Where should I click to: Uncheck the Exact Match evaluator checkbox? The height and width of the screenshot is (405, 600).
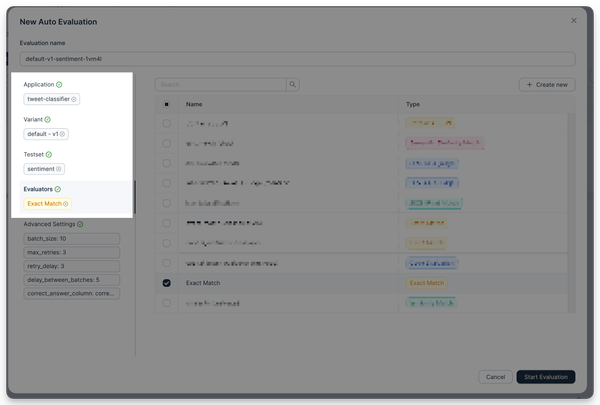point(166,284)
